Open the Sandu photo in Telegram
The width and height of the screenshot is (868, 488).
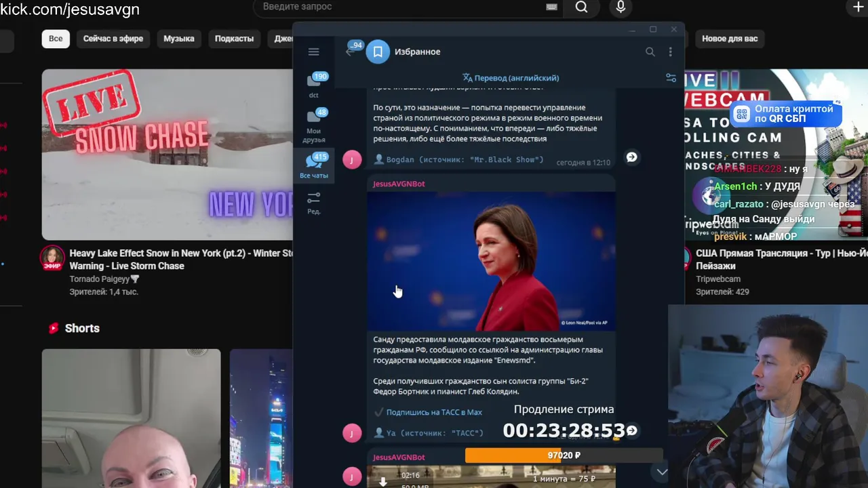492,261
